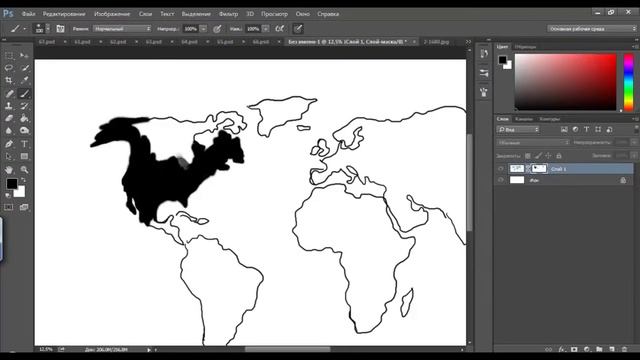The height and width of the screenshot is (360, 640).
Task: Select the Eyedropper tool
Action: tap(24, 80)
